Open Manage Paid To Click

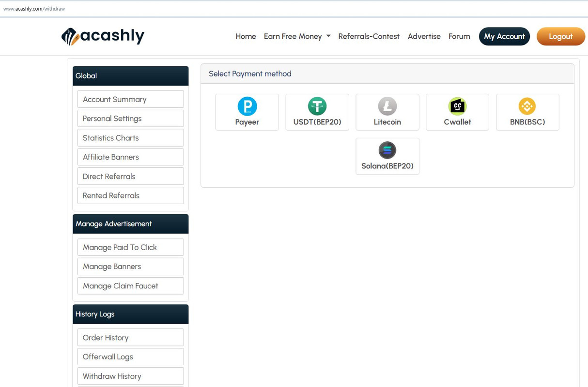coord(131,247)
